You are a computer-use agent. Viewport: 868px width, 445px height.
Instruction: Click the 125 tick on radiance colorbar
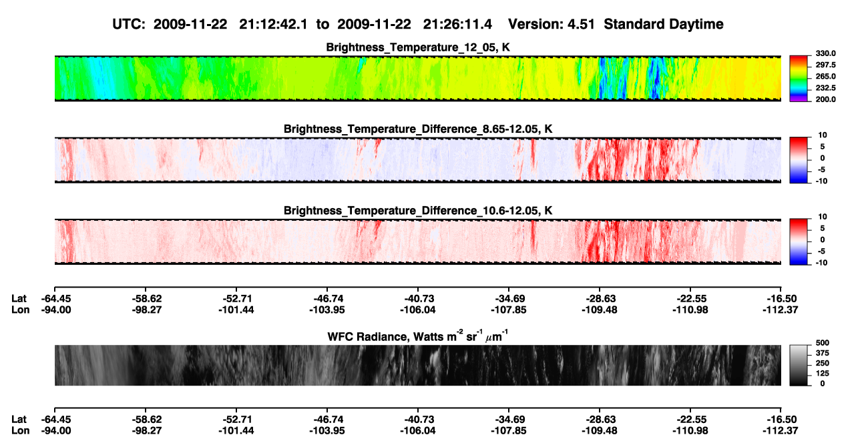[x=823, y=374]
